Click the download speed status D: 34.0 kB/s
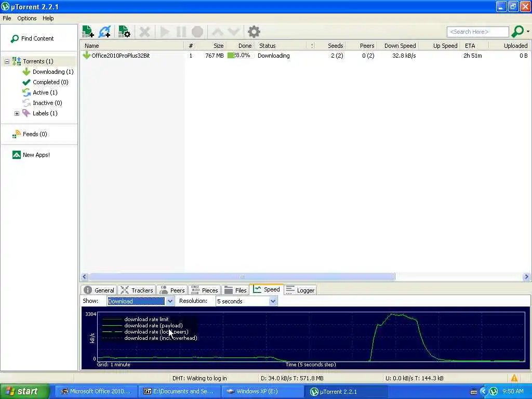 292,378
